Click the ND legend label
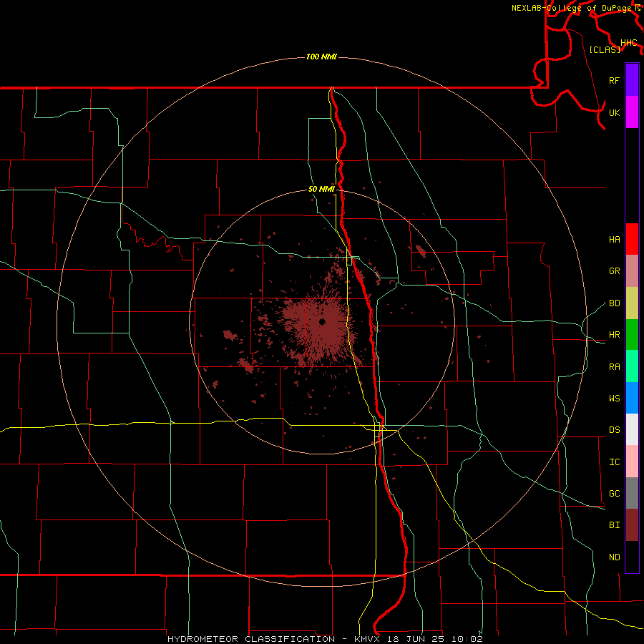644x644 pixels. [x=614, y=557]
